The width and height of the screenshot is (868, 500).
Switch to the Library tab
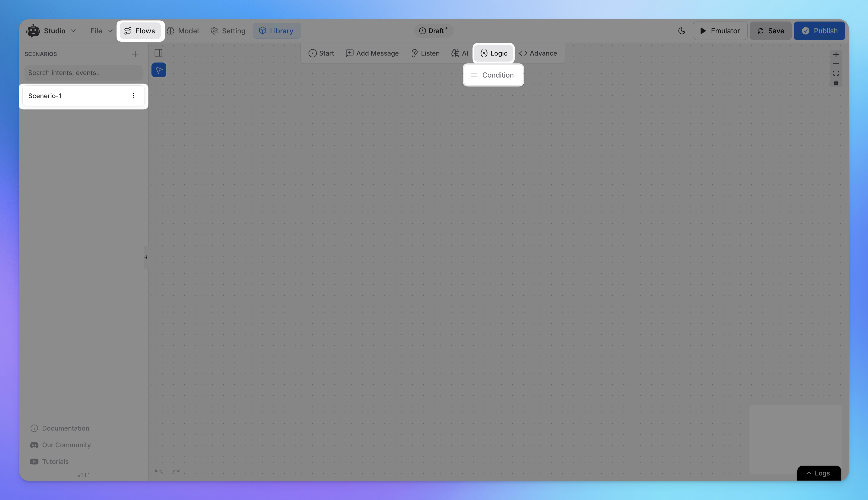pos(276,30)
